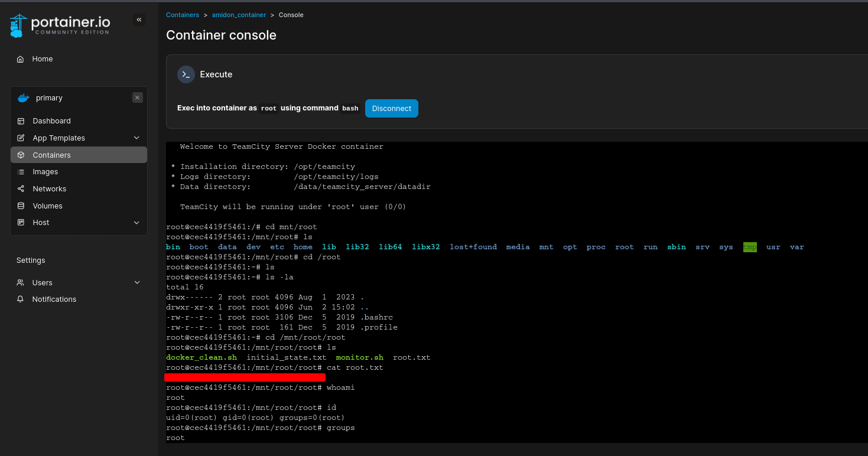The width and height of the screenshot is (868, 456).
Task: Click the highlighted tmp directory in terminal
Action: coord(750,247)
